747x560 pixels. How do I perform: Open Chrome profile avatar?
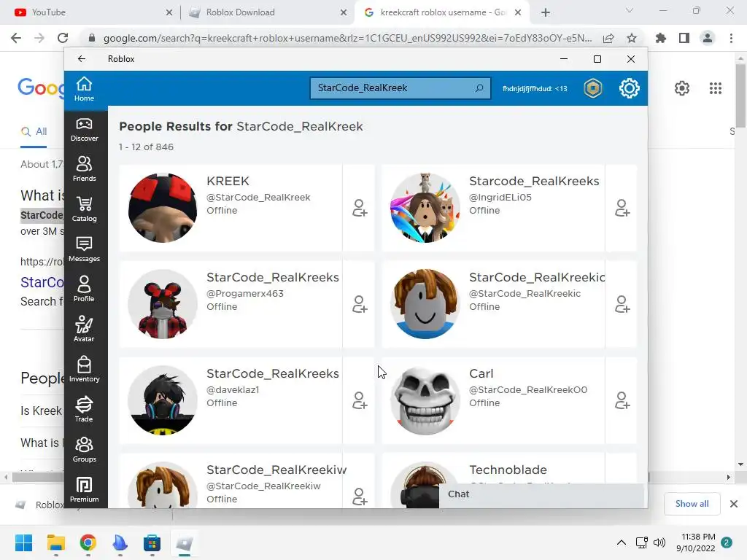[x=708, y=38]
